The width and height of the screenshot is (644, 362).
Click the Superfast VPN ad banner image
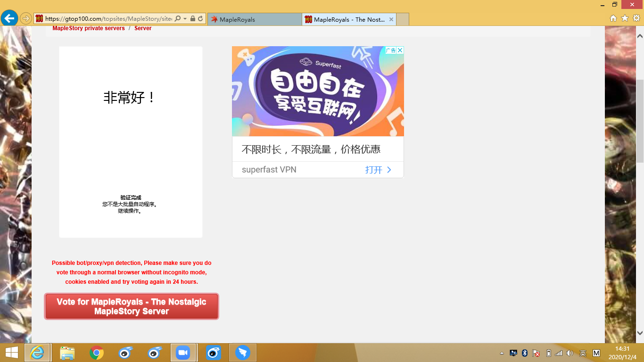coord(318,91)
